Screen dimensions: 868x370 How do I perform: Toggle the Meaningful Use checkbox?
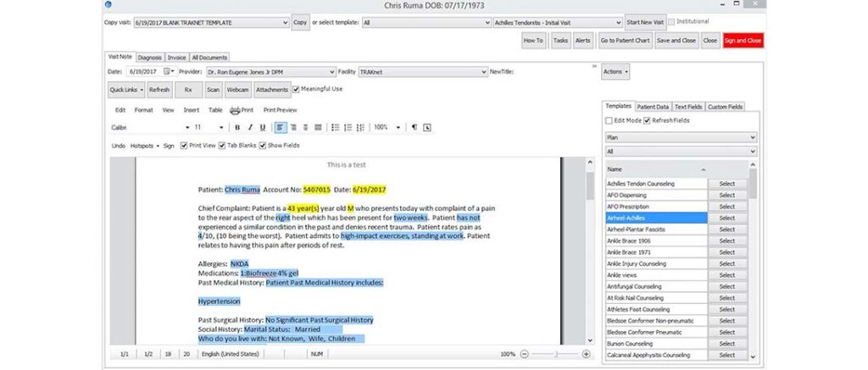click(x=296, y=89)
